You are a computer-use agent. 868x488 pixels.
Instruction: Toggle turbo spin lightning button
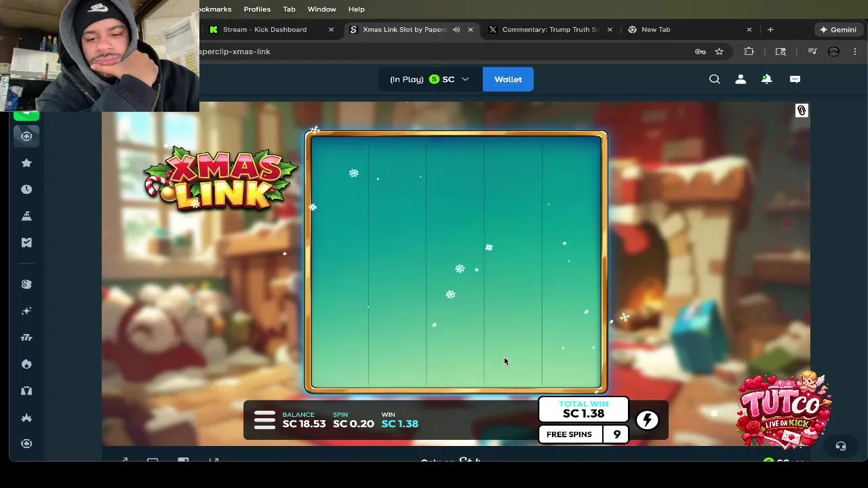click(647, 420)
